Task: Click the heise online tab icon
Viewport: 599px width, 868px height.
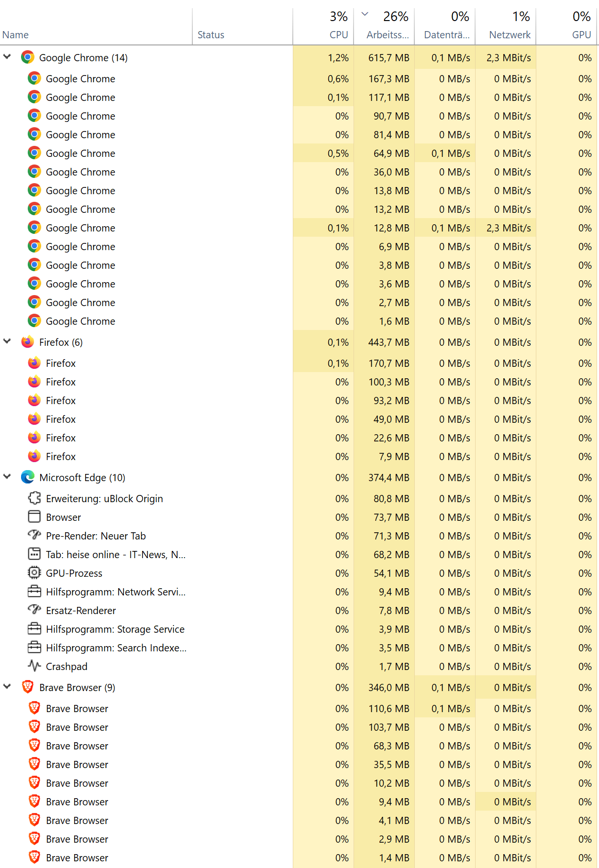Action: coord(34,554)
